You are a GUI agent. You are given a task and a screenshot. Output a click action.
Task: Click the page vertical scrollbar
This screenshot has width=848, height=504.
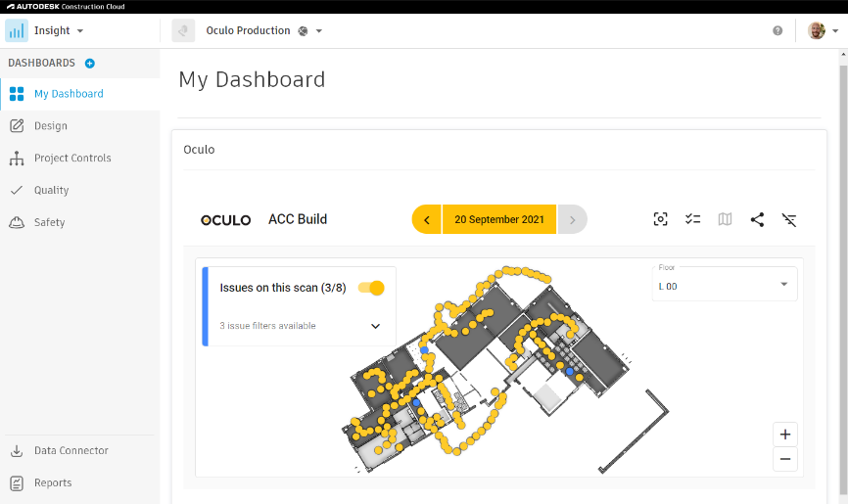coord(843,279)
